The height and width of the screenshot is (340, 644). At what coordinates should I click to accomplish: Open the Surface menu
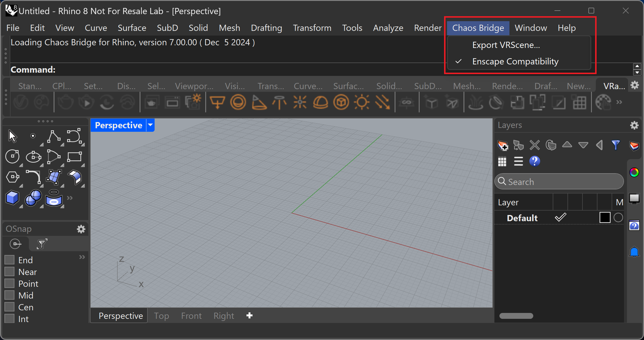[132, 28]
